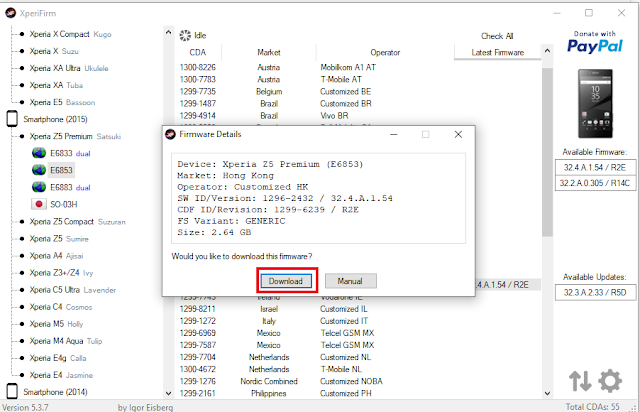
Task: Click the Idle spinner status icon
Action: click(x=185, y=36)
